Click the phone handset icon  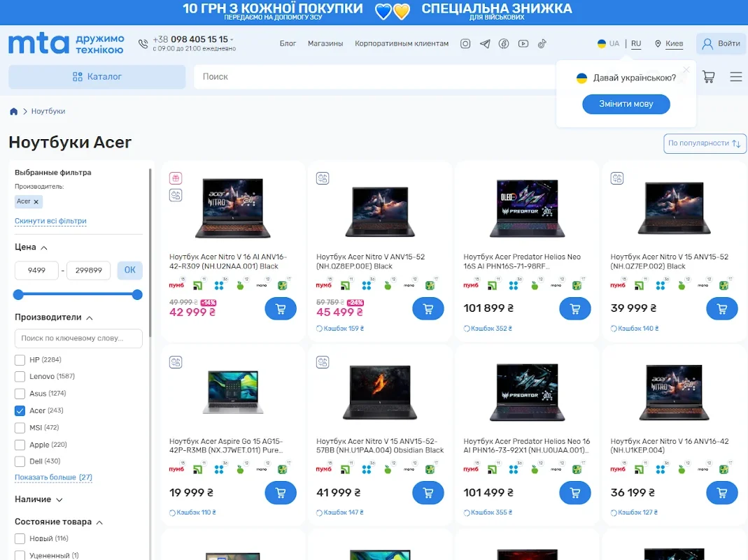[143, 44]
